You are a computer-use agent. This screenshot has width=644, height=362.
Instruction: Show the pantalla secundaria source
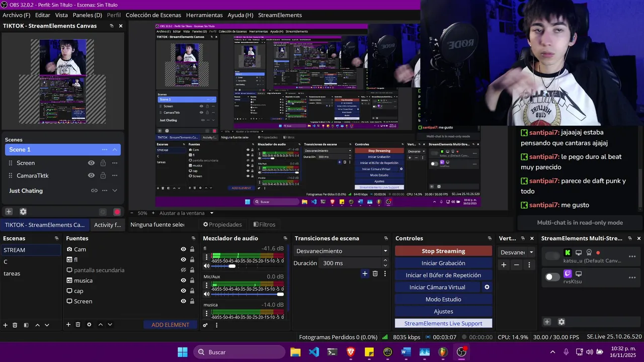tap(184, 270)
